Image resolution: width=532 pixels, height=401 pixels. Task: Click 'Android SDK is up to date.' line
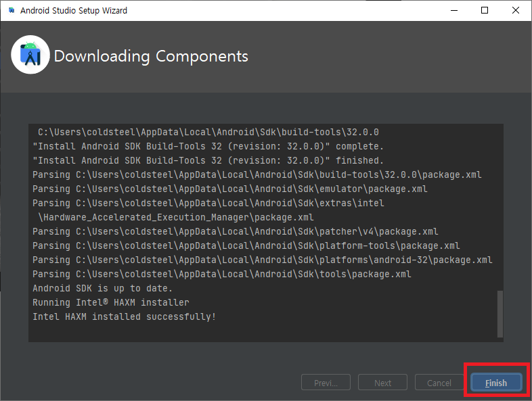[102, 288]
